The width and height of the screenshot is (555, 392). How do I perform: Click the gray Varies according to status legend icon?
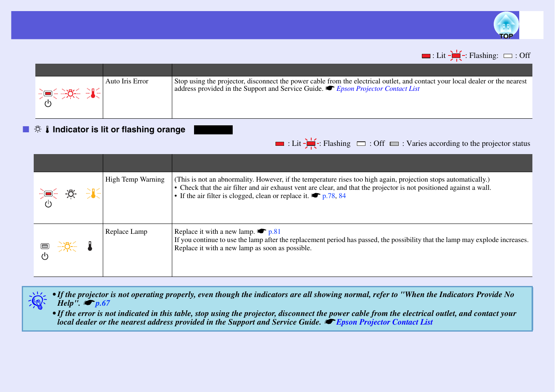point(394,144)
